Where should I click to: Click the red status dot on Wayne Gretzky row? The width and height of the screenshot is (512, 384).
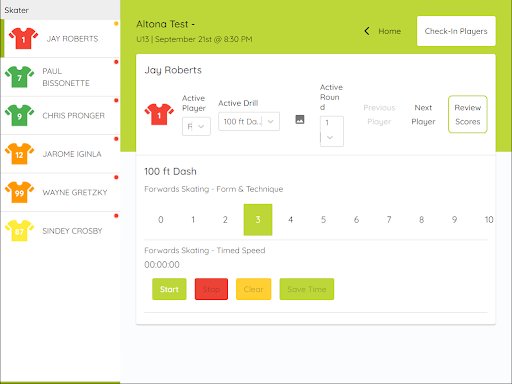[116, 177]
